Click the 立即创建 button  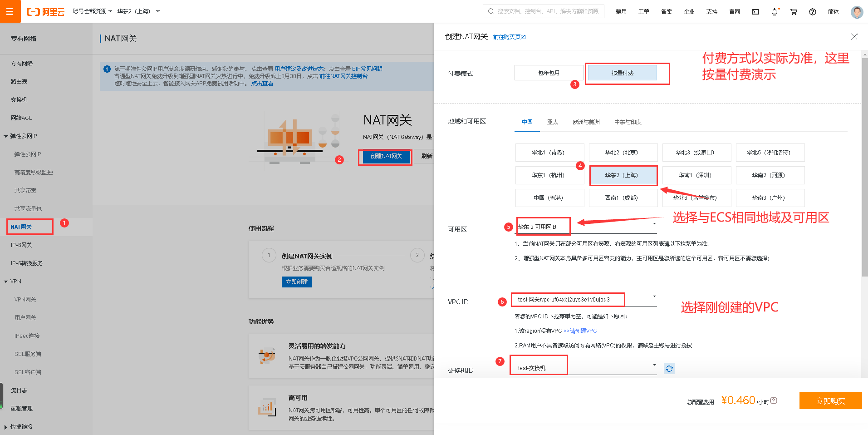pyautogui.click(x=297, y=282)
